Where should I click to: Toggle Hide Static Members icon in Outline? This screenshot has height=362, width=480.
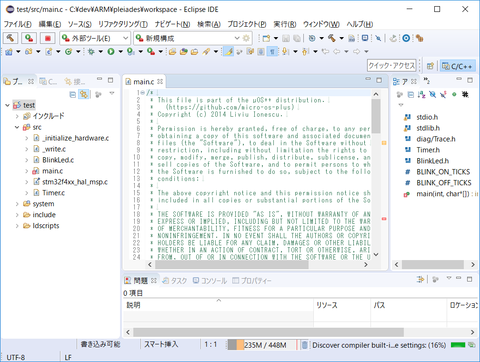click(x=443, y=95)
